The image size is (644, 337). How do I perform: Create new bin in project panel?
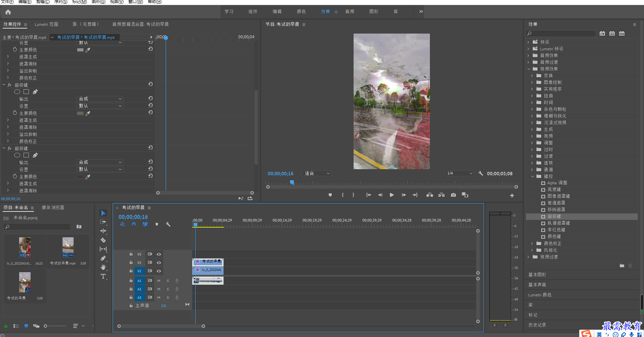[79, 227]
